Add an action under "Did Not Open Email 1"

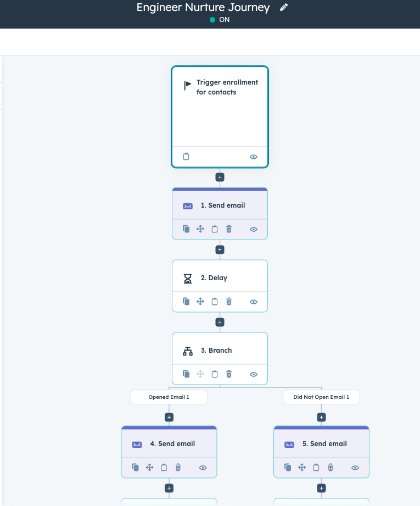coord(321,416)
